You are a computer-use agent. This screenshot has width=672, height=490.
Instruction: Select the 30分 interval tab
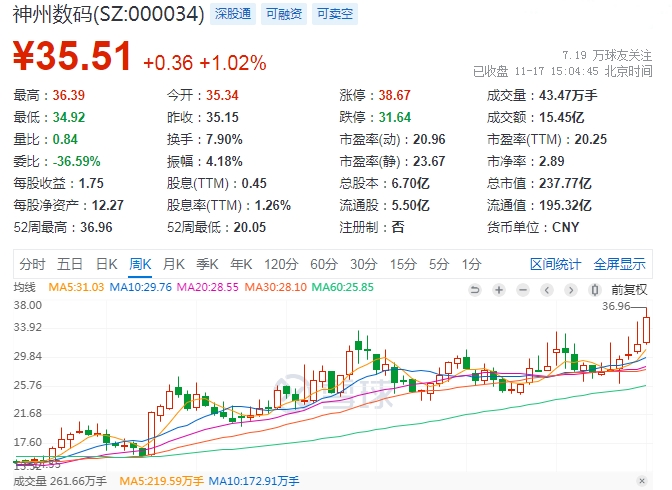[364, 264]
